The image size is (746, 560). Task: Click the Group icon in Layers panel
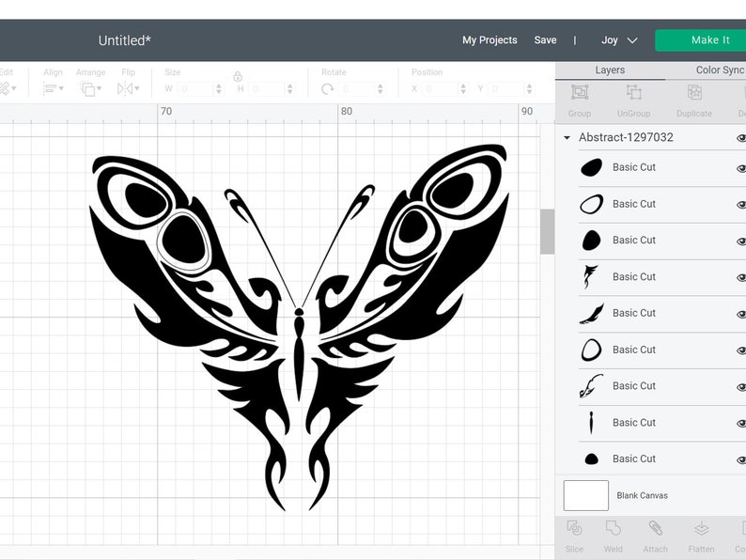580,92
